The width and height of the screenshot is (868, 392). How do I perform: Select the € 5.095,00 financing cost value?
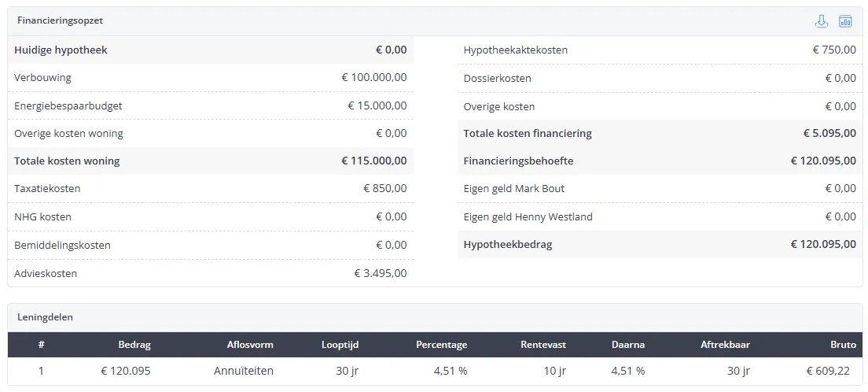pyautogui.click(x=829, y=133)
